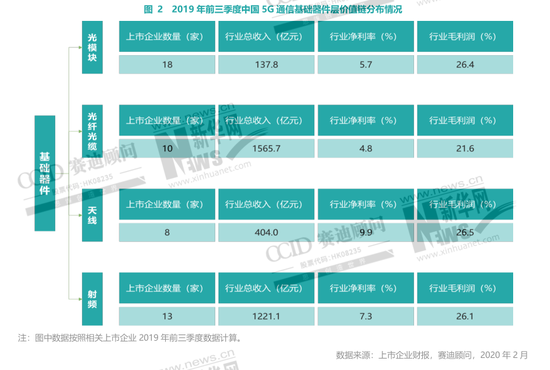This screenshot has width=550, height=370.
Task: Click the gross margin value 26.4
Action: click(x=465, y=65)
